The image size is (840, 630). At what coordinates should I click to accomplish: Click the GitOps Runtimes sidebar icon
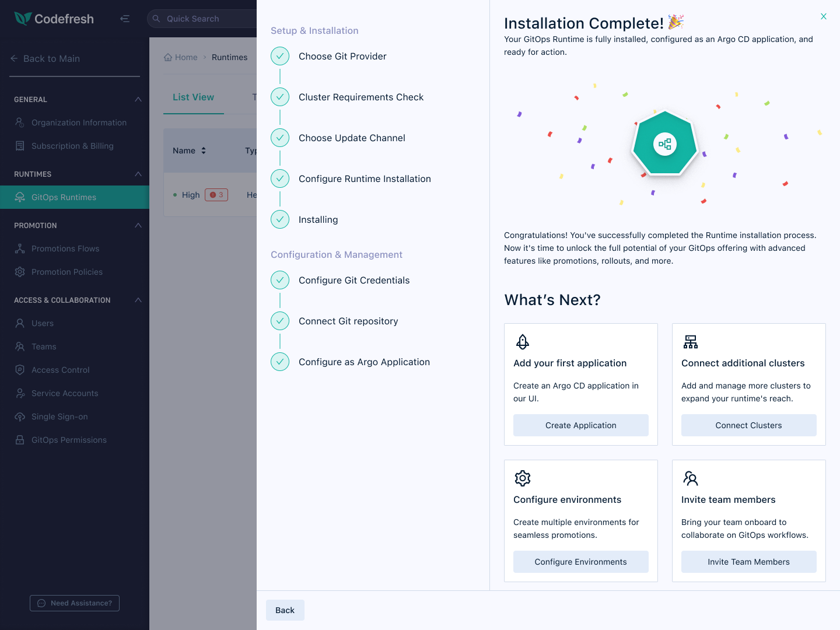pyautogui.click(x=20, y=197)
